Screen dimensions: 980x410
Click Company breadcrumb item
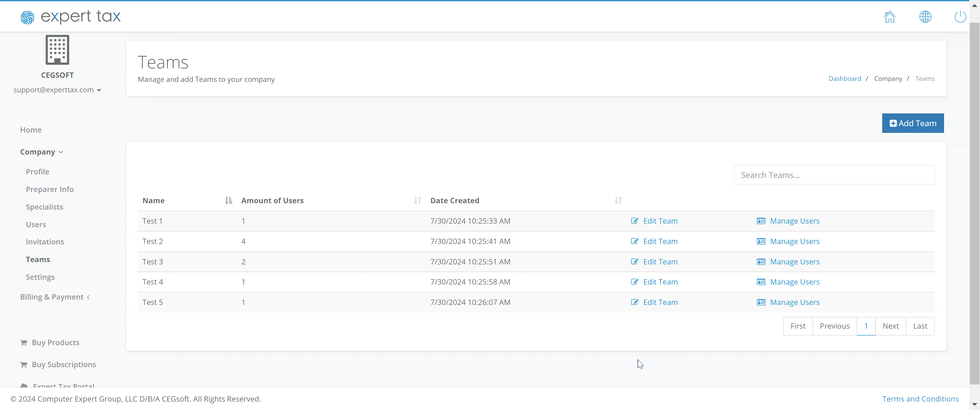coord(888,78)
